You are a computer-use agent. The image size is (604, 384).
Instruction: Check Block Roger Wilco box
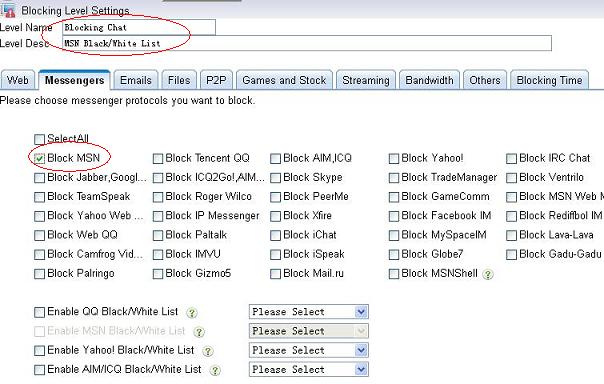click(x=158, y=197)
